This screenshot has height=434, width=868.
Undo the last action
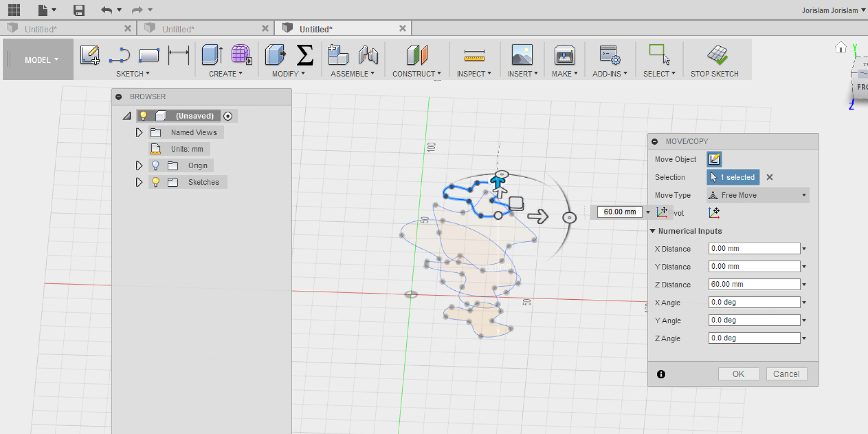[x=106, y=10]
